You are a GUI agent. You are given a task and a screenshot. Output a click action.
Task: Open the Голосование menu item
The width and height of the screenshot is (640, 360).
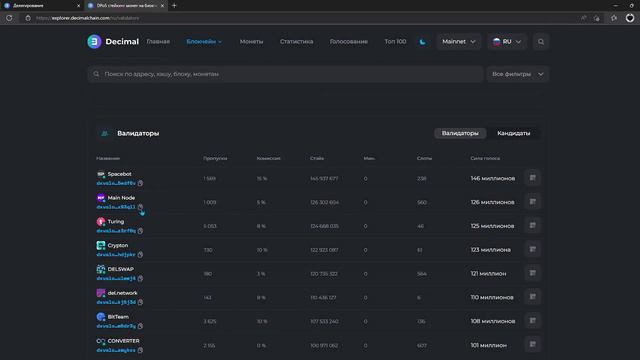tap(349, 42)
